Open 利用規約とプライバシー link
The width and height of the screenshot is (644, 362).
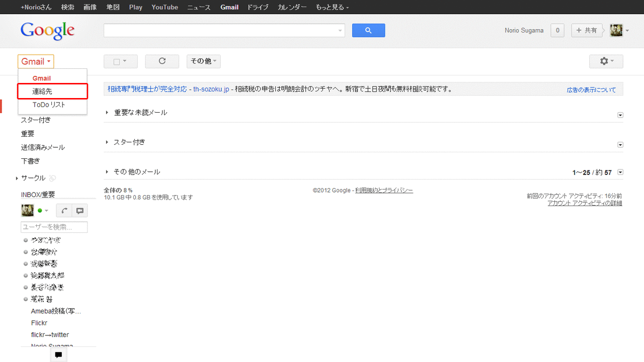click(x=384, y=191)
